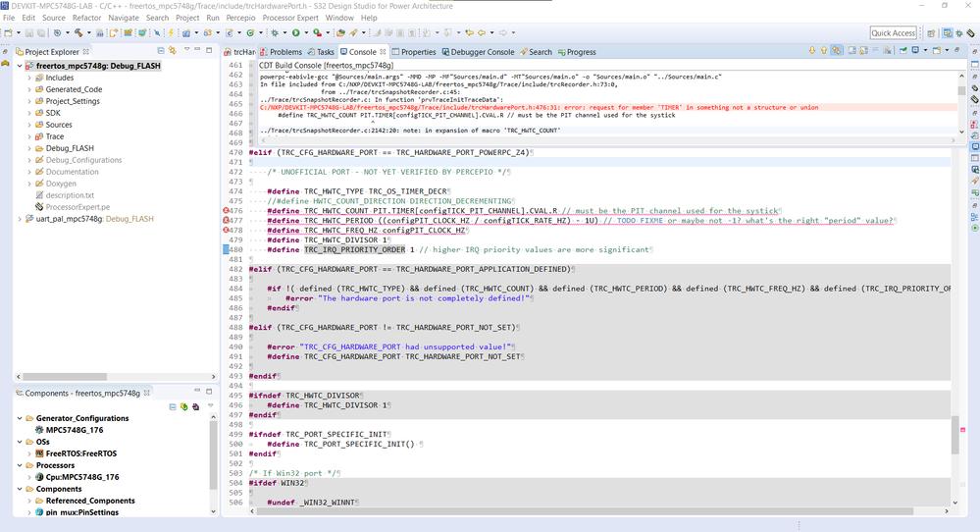Click the green refresh icon in Components view
The width and height of the screenshot is (980, 532).
coord(183,406)
